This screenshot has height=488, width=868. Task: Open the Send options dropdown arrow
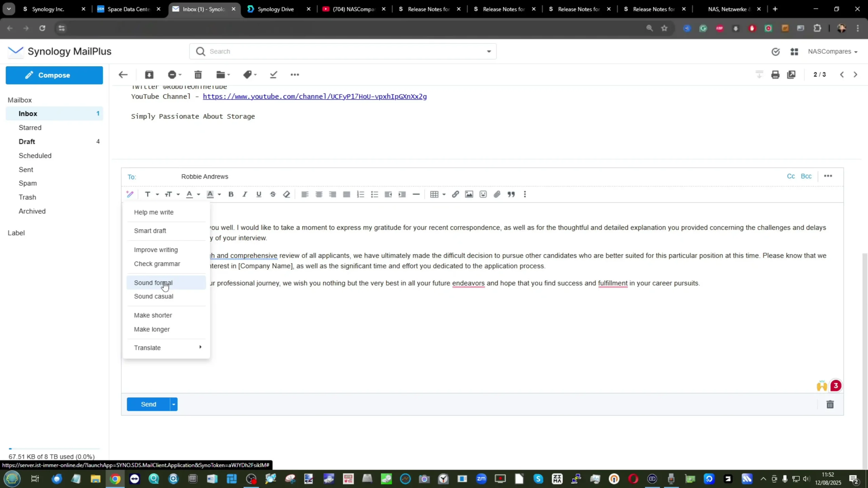(x=174, y=404)
